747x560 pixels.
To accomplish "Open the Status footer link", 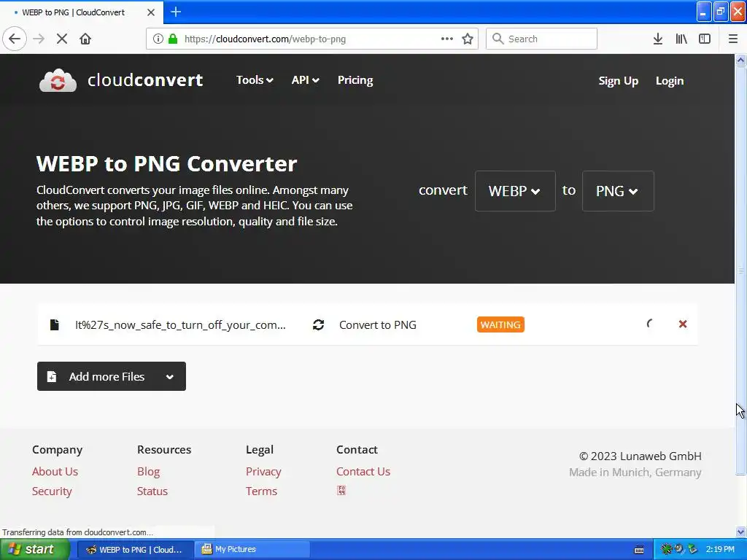I will 152,491.
